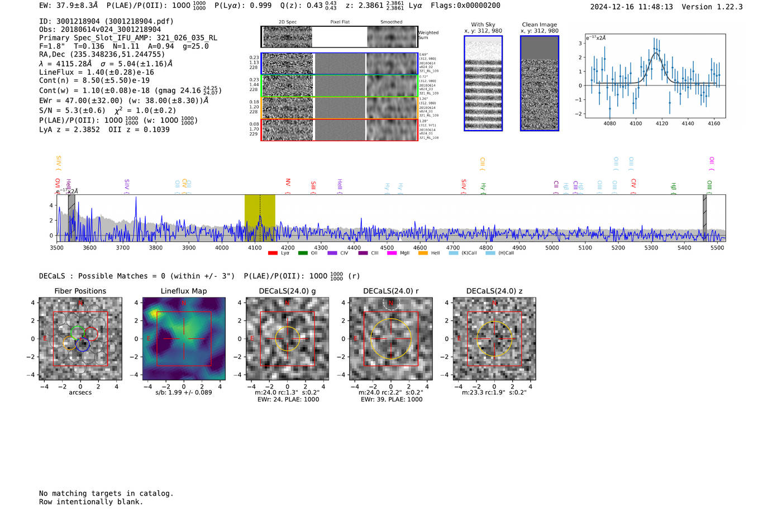Screen dimensions: 782x532
Task: Click the 2024-12-16 11:48:13 timestamp
Action: [x=632, y=7]
